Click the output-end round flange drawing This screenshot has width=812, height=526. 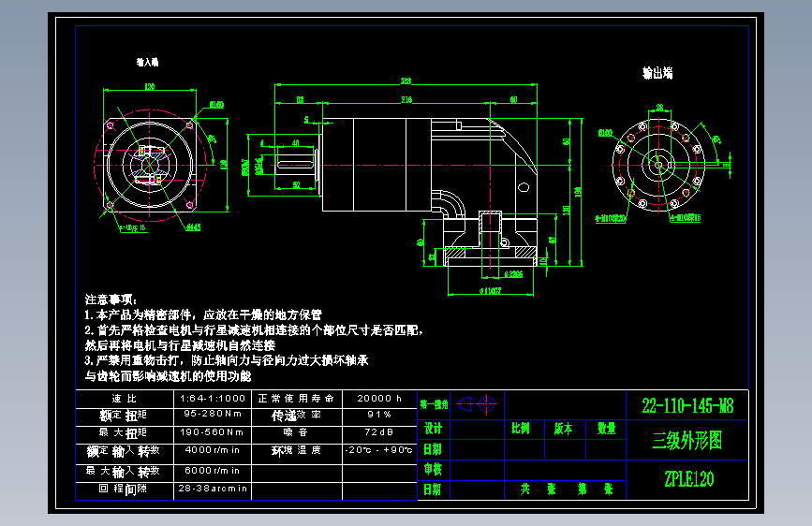(658, 165)
